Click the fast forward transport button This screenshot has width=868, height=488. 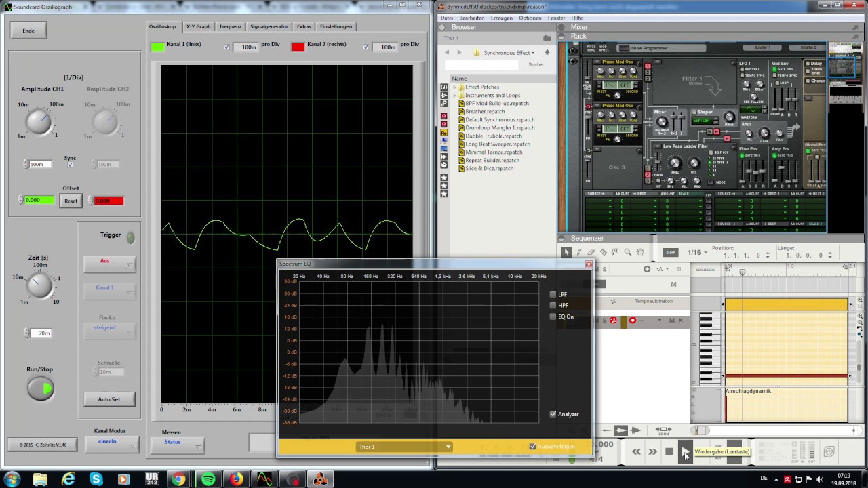coord(652,451)
